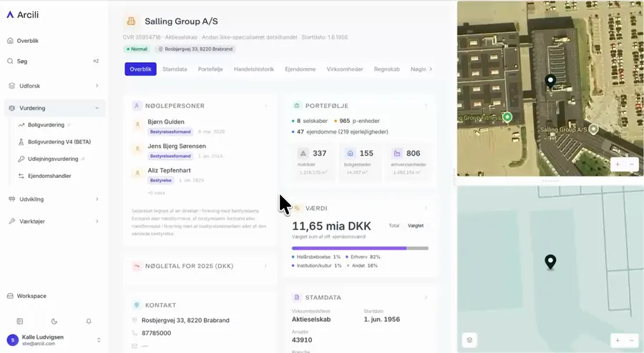Collapse the Vurdering section
Screen dimensions: 644x353
[54, 108]
